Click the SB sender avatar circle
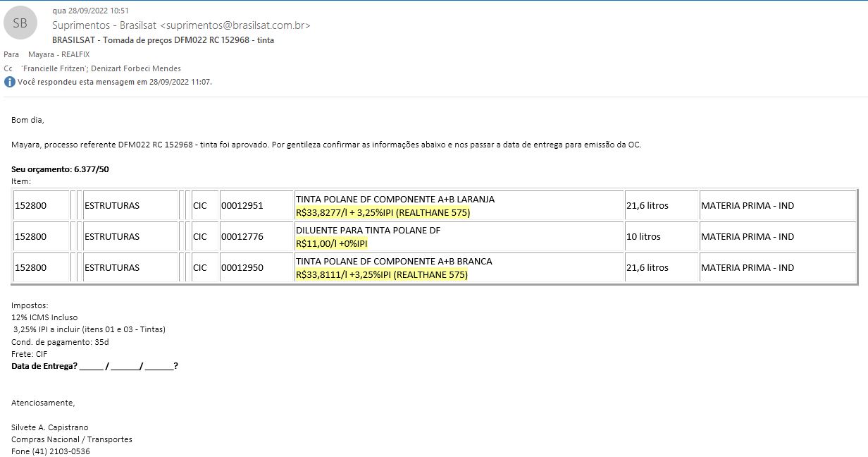868x457 pixels. click(20, 24)
